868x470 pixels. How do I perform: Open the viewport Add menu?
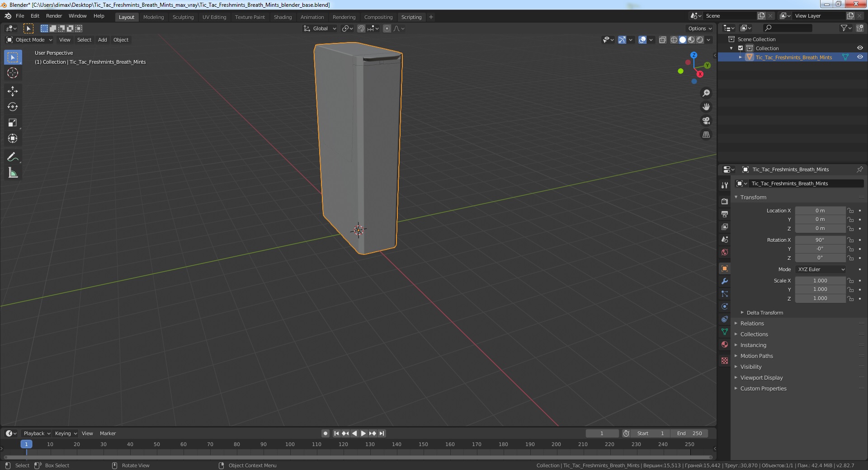103,40
